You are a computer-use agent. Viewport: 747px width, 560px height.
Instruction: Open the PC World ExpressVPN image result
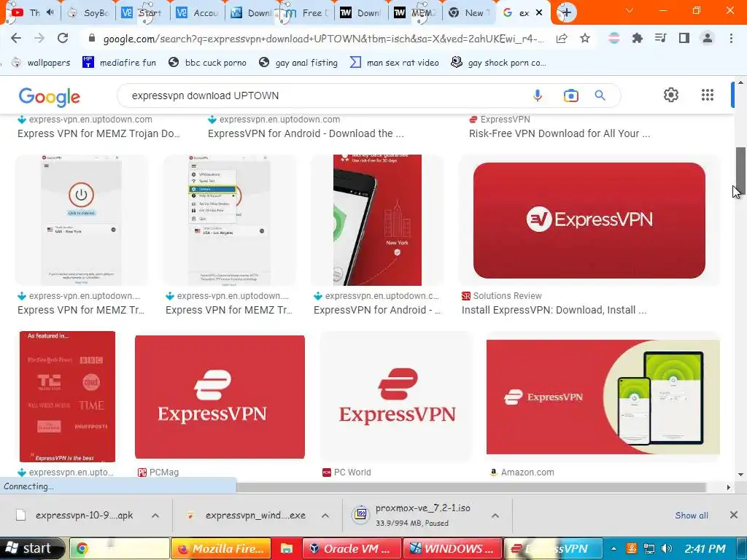coord(397,397)
